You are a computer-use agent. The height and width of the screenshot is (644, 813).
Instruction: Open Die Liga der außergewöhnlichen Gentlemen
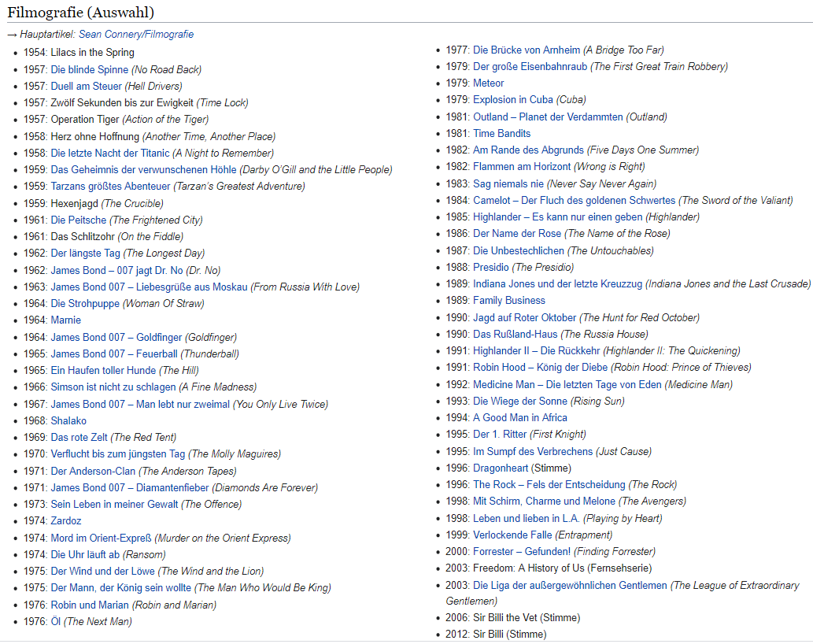(571, 585)
